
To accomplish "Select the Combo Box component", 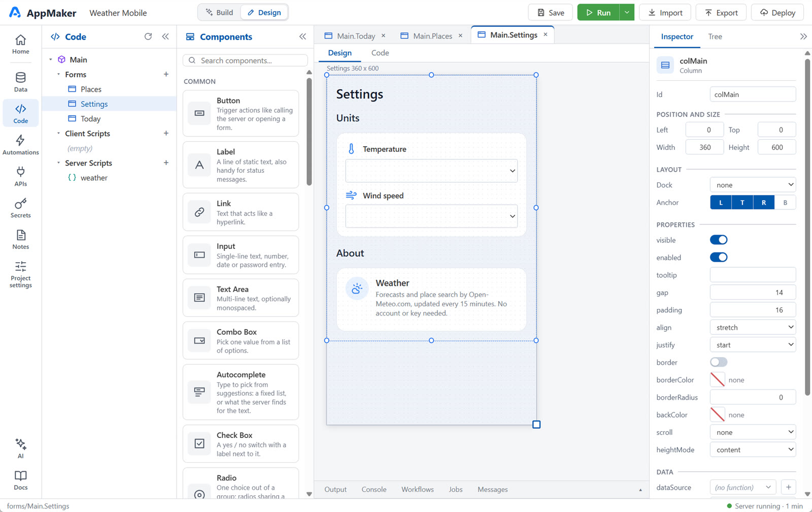I will 241,341.
